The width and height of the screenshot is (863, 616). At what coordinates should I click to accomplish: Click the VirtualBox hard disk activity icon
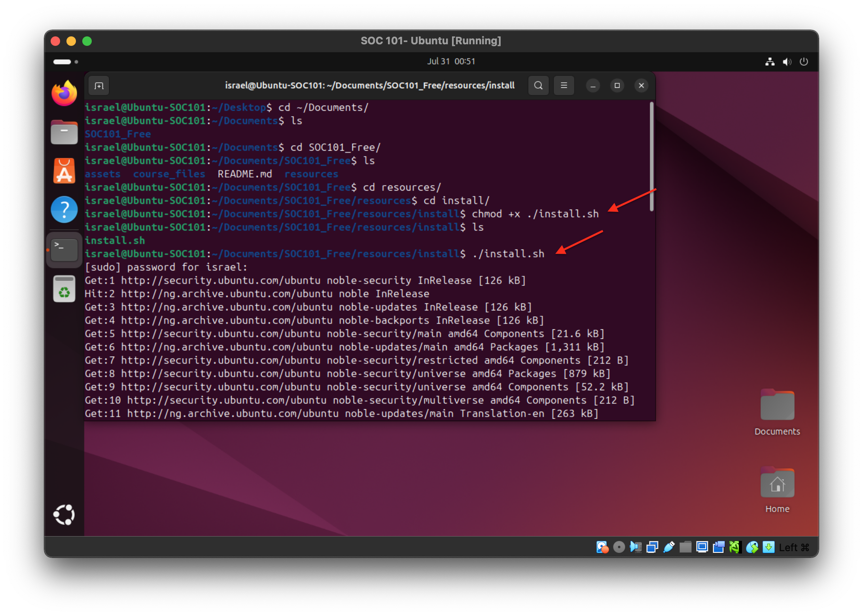pos(602,547)
